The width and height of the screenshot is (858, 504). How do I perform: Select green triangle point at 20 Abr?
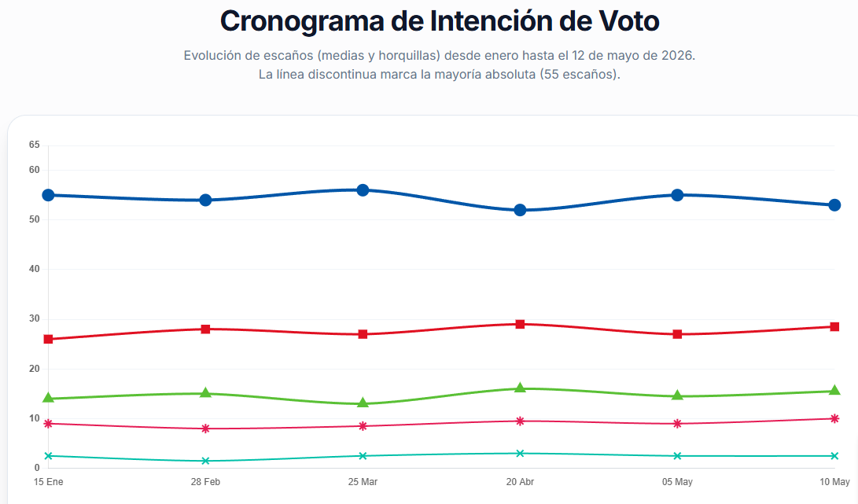(x=520, y=388)
